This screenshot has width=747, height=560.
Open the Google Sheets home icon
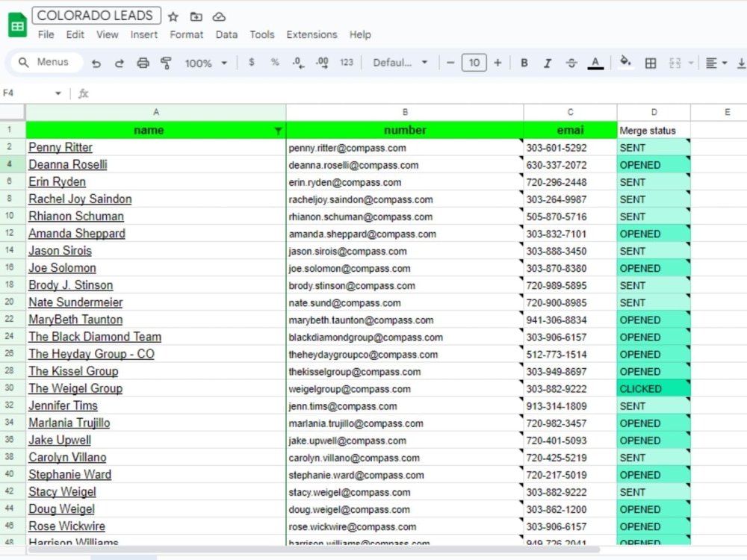(x=18, y=25)
